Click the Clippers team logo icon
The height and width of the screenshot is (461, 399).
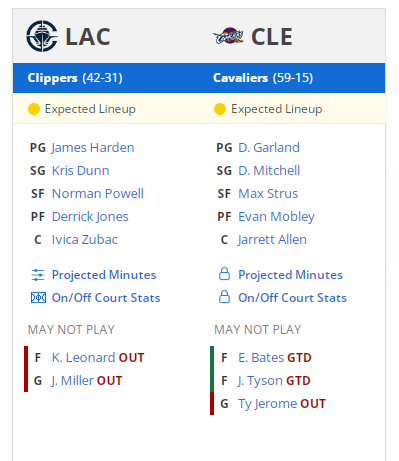42,36
